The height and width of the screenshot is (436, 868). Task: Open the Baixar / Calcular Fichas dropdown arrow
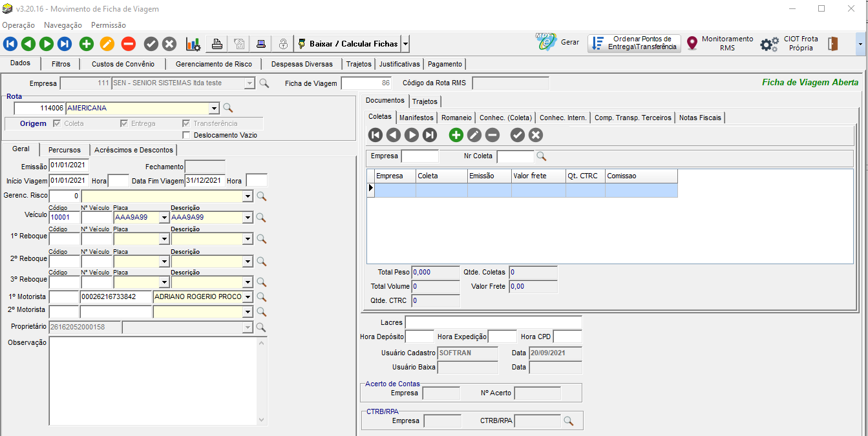405,44
